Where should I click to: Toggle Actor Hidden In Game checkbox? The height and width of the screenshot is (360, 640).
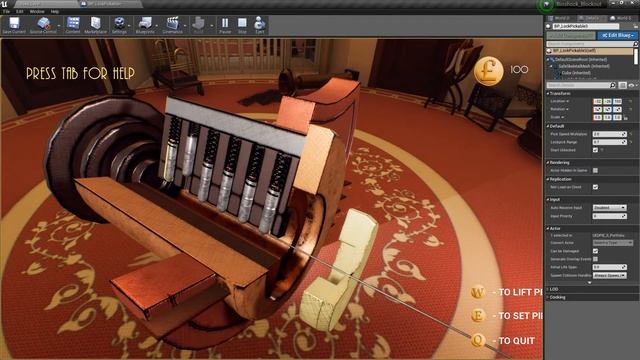[x=595, y=170]
